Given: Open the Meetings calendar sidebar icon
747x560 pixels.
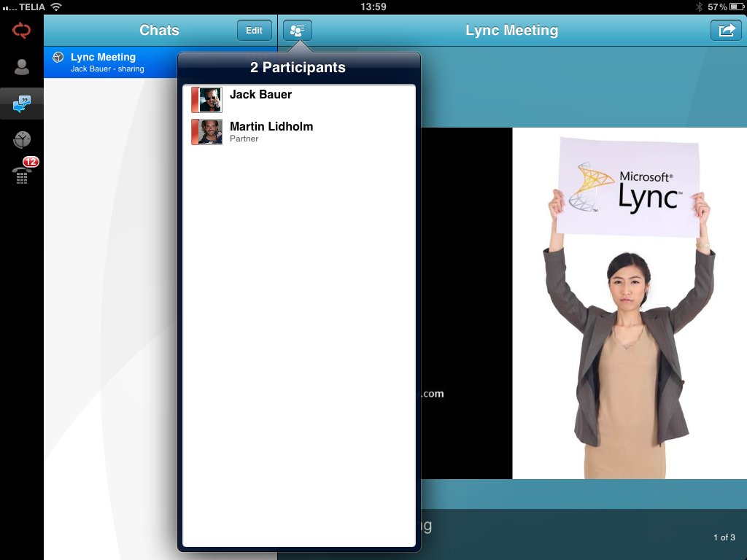Looking at the screenshot, I should (x=22, y=139).
